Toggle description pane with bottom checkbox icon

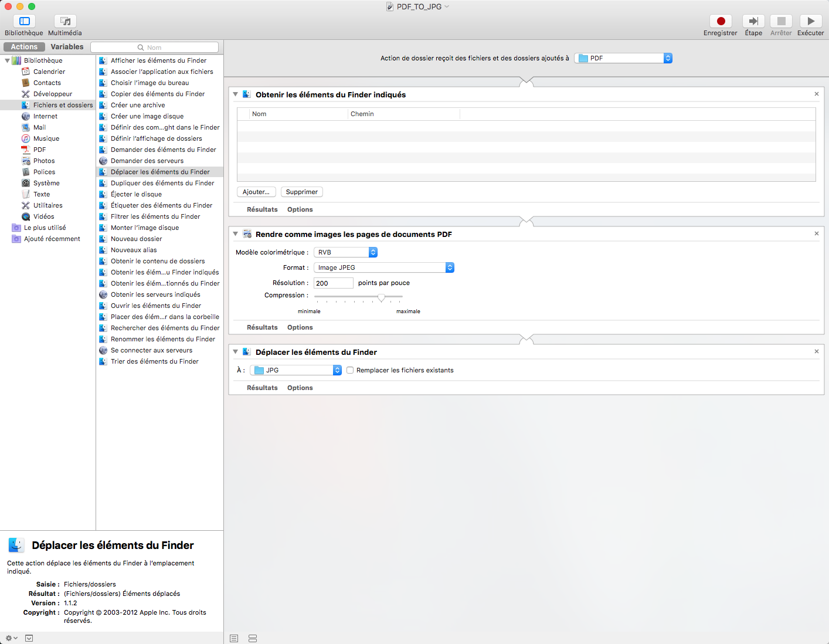pyautogui.click(x=29, y=638)
